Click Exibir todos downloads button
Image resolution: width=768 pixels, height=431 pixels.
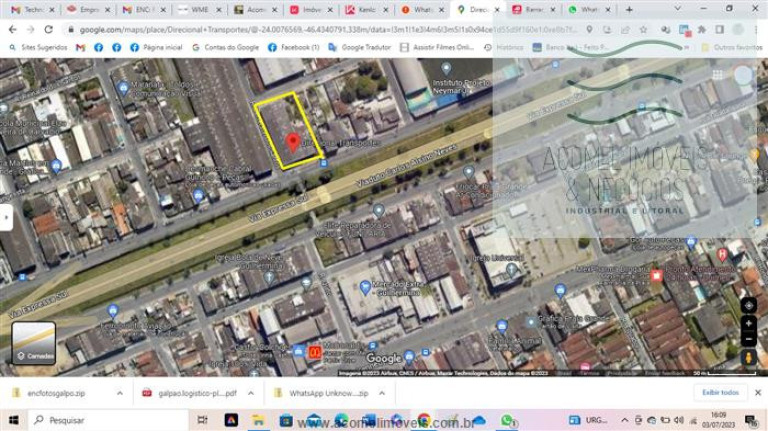(x=720, y=392)
